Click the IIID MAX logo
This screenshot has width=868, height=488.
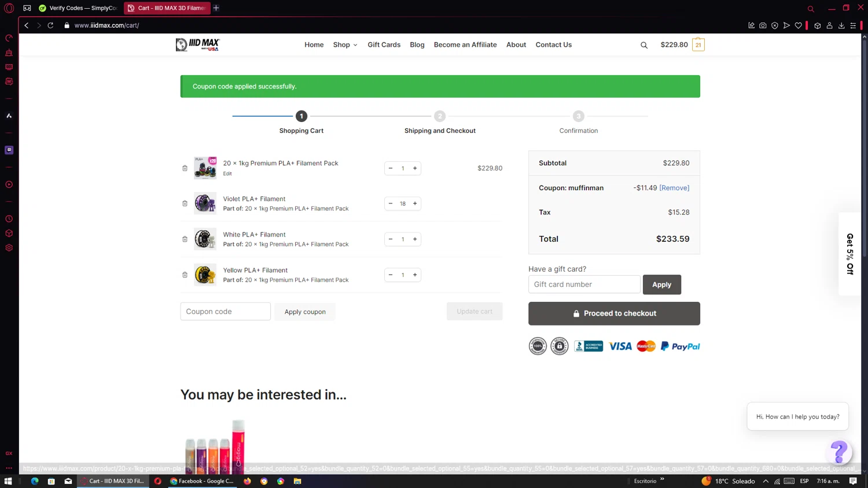tap(197, 45)
